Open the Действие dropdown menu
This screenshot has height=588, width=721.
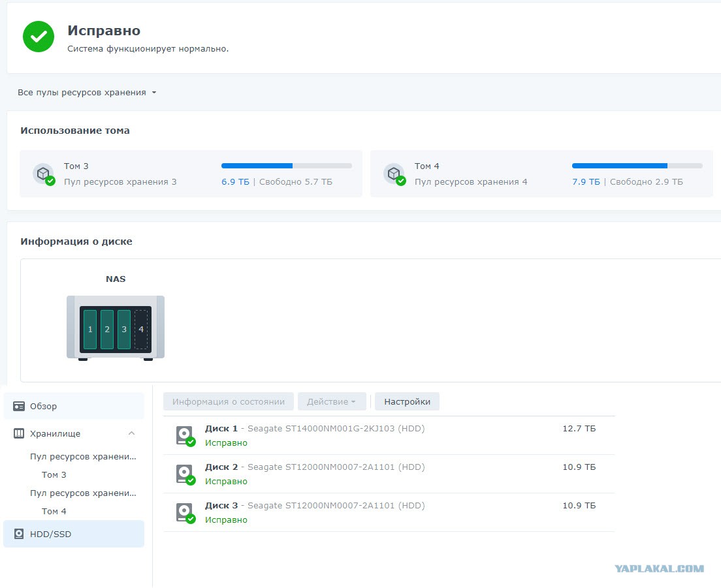pos(332,401)
